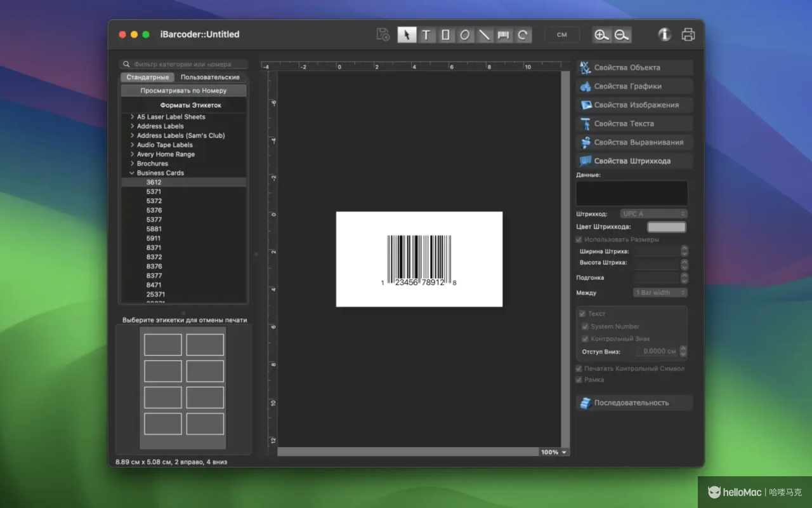This screenshot has width=812, height=508.
Task: Open the Последовательность panel
Action: [x=634, y=403]
